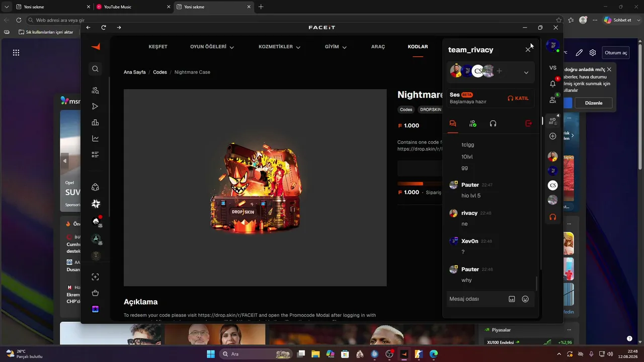644x362 pixels.
Task: Go back in the FACEIT client
Action: pos(89,27)
